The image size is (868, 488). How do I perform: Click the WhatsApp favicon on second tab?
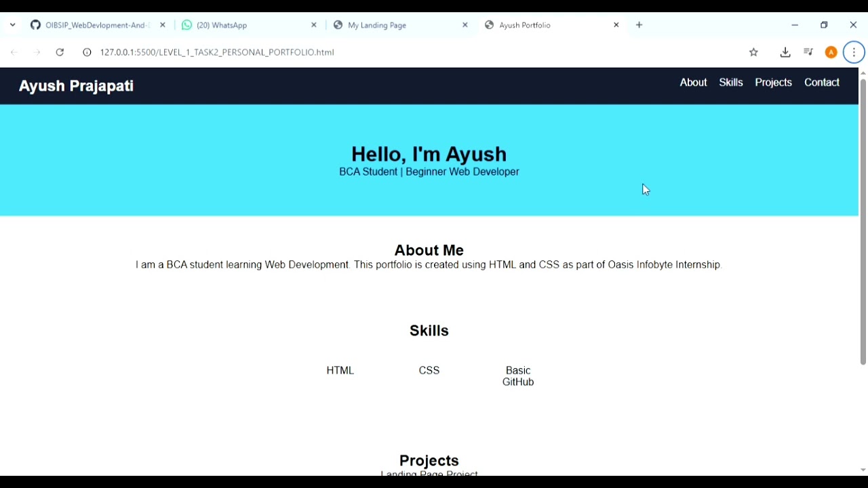(186, 25)
